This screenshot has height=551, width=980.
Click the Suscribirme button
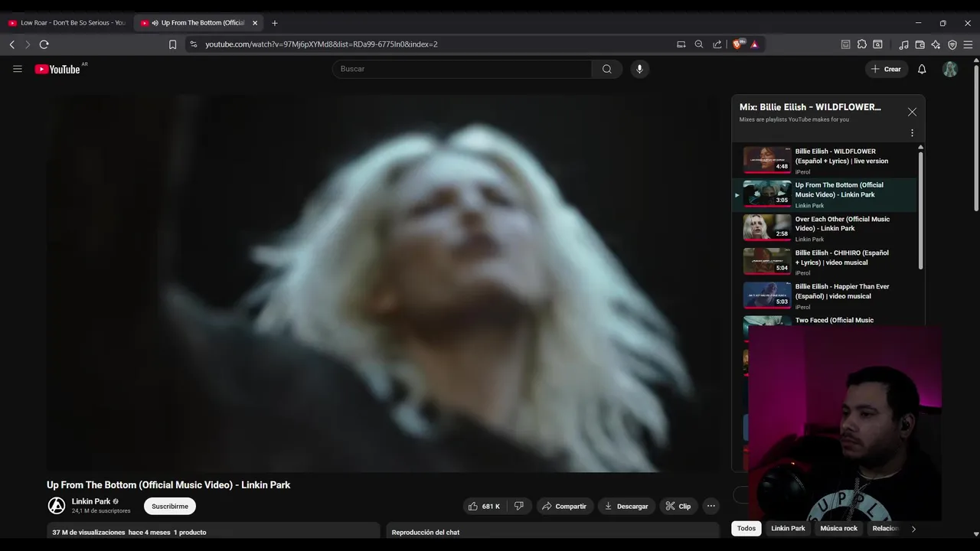170,506
